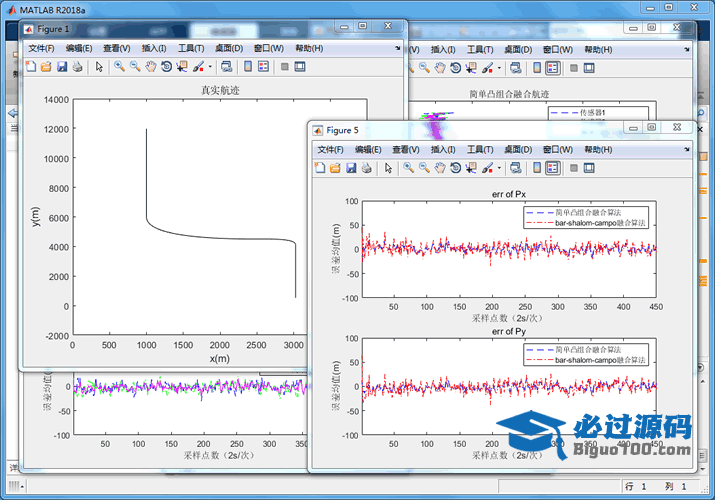Activate Pan hand tool in Figure 5
This screenshot has height=500, width=715.
(440, 168)
